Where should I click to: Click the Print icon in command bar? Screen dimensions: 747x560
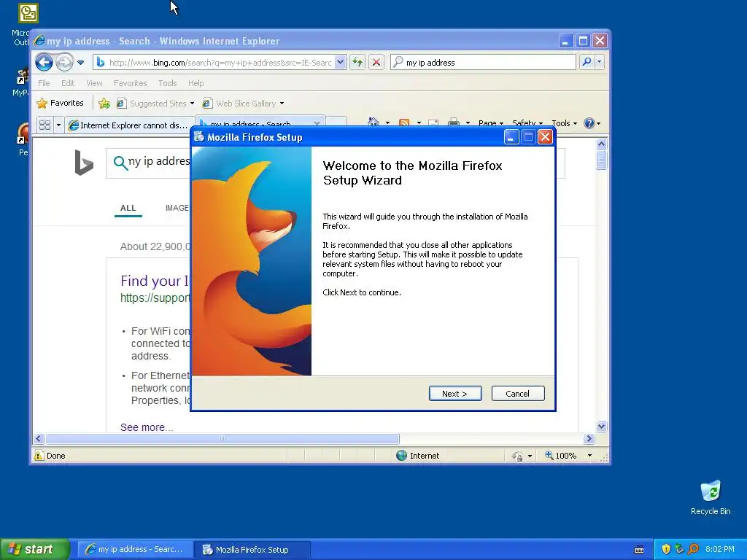click(454, 122)
